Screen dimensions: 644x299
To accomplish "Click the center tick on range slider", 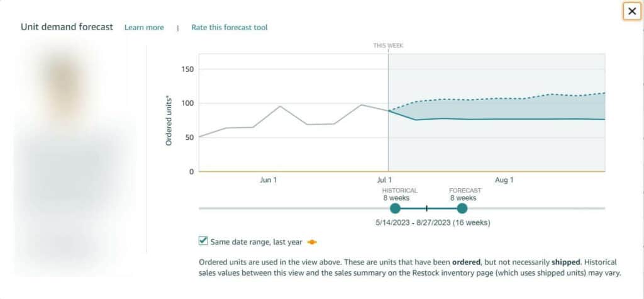I will (x=426, y=208).
